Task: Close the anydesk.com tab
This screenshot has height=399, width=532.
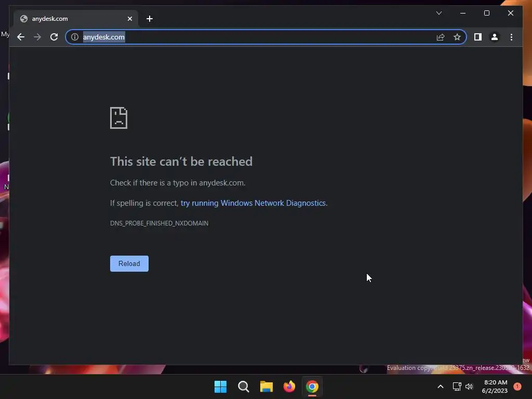Action: [x=129, y=19]
